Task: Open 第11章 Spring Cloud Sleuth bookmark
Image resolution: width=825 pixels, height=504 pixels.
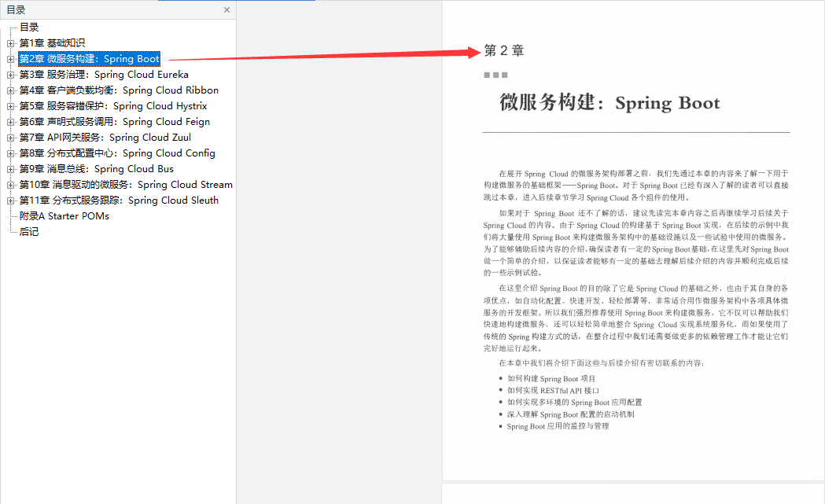Action: [119, 200]
